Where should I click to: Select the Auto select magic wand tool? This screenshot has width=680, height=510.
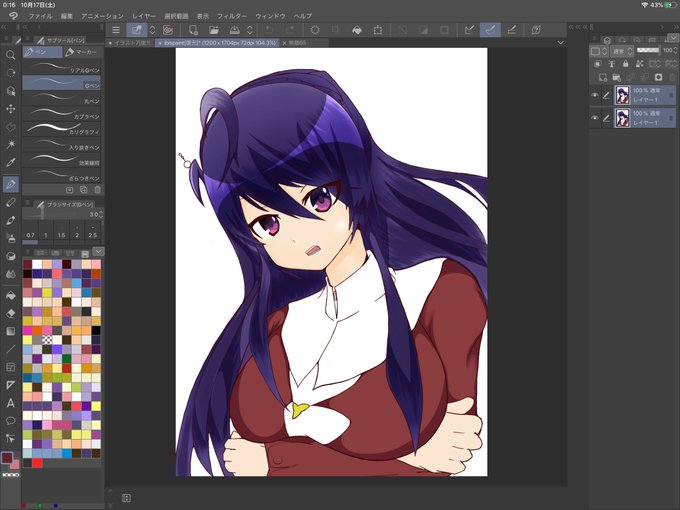point(10,144)
